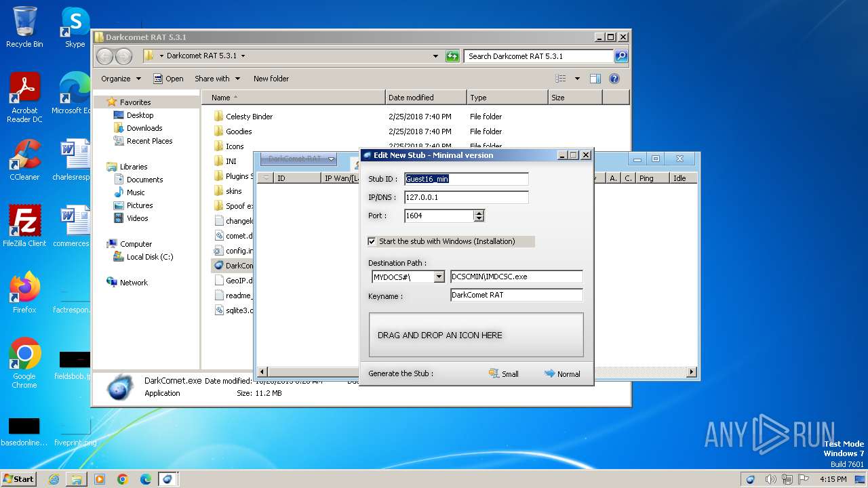Click the Explorer help question mark icon
Image resolution: width=868 pixels, height=488 pixels.
coord(614,79)
